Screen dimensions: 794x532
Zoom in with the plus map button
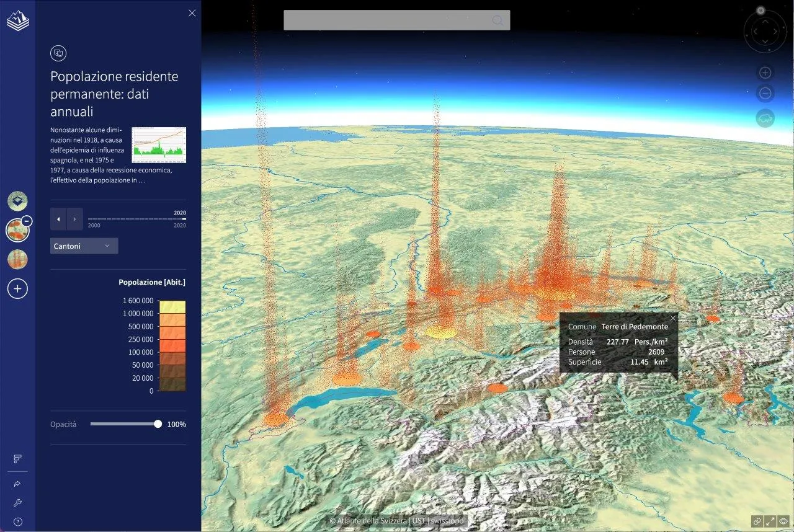pyautogui.click(x=765, y=73)
